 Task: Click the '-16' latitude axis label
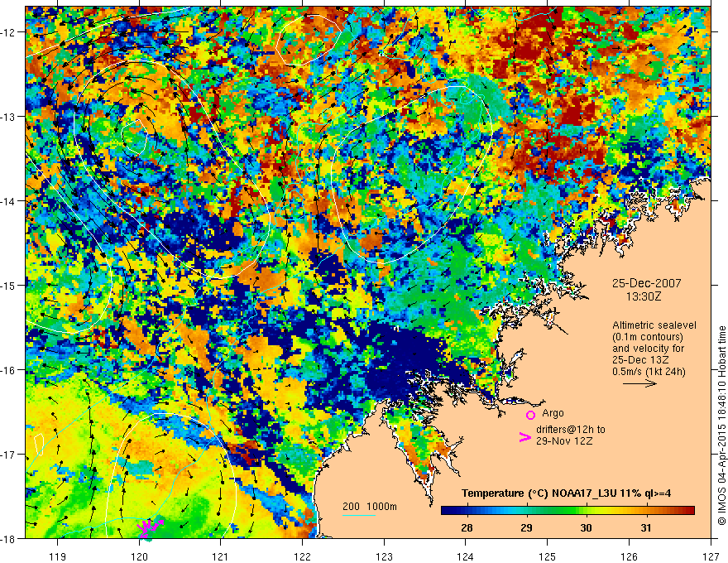pos(8,370)
